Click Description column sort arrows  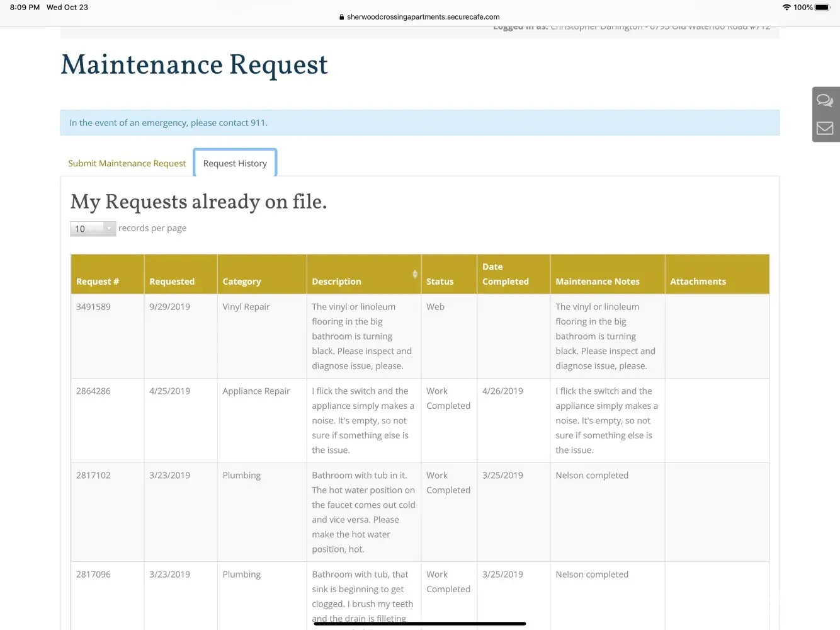click(x=415, y=274)
